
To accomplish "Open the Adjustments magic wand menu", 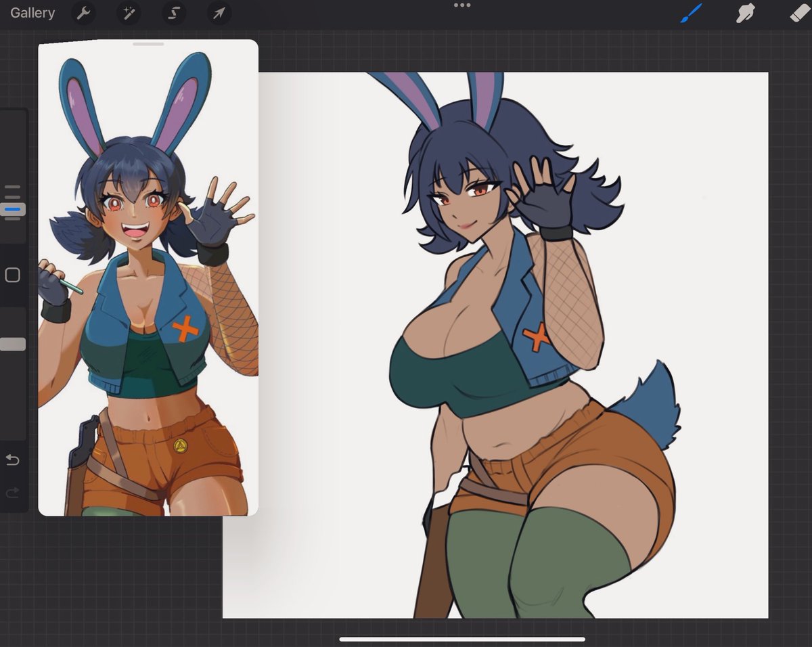I will pos(127,13).
